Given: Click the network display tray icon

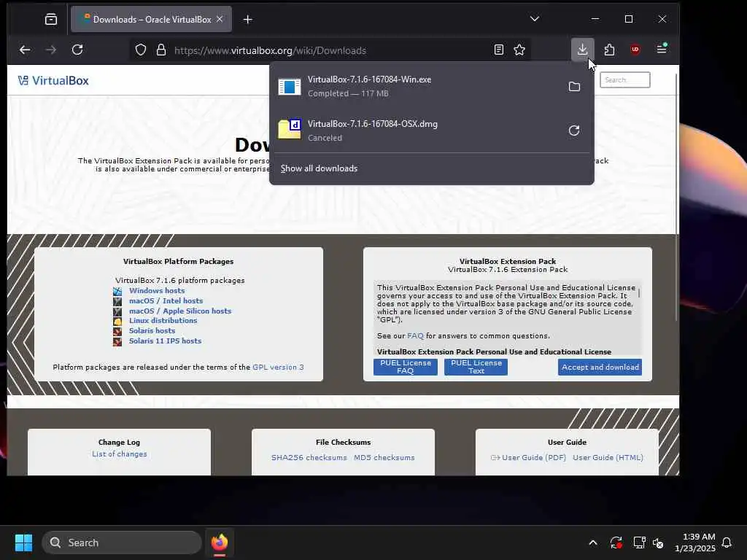Looking at the screenshot, I should (x=639, y=542).
